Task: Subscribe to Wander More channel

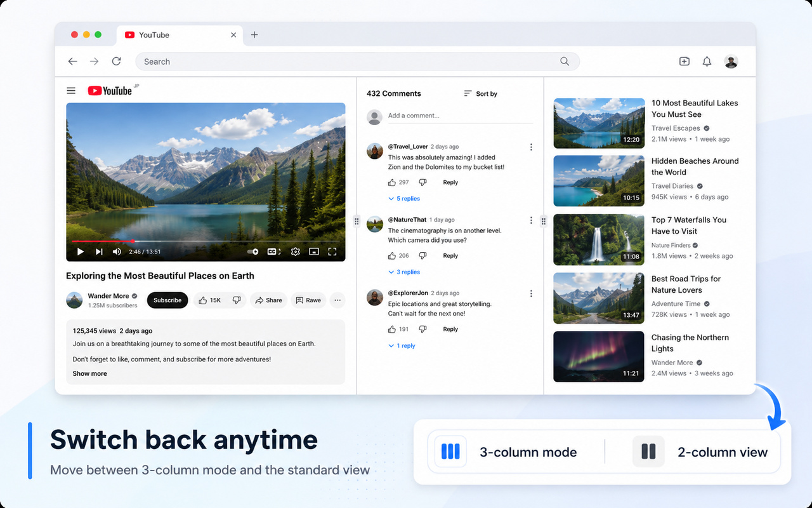Action: pos(167,300)
